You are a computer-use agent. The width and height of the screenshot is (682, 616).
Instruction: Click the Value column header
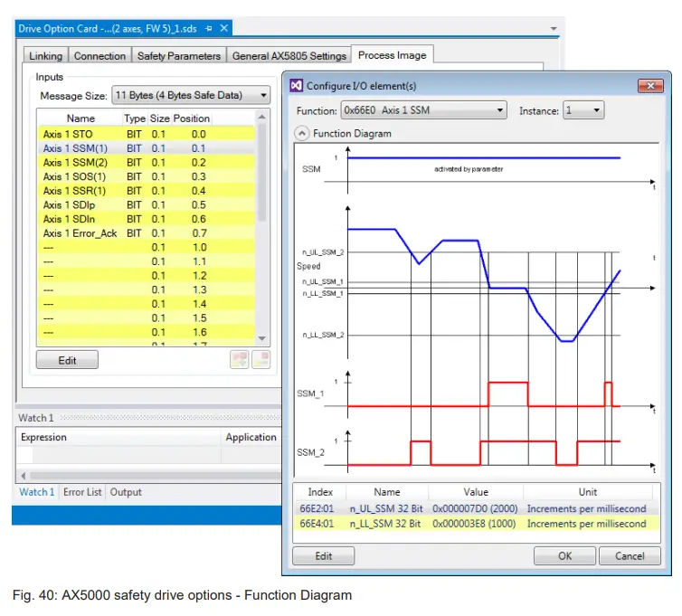tap(476, 492)
